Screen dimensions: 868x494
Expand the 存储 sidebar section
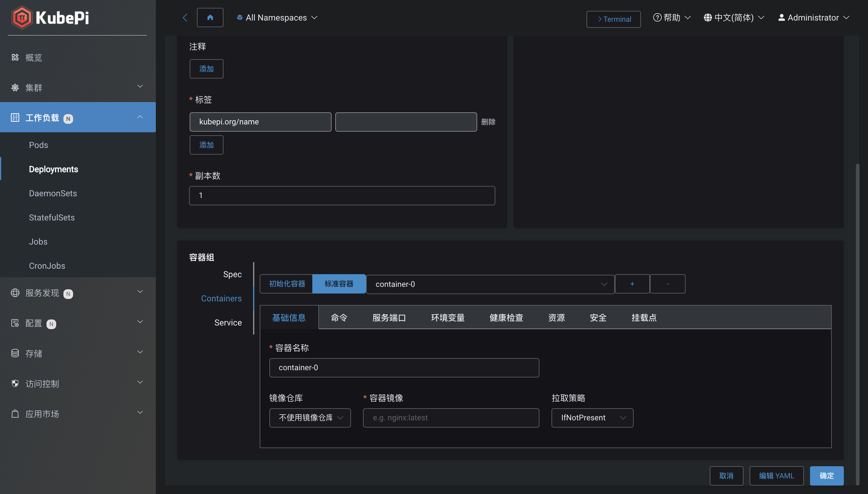pyautogui.click(x=140, y=352)
